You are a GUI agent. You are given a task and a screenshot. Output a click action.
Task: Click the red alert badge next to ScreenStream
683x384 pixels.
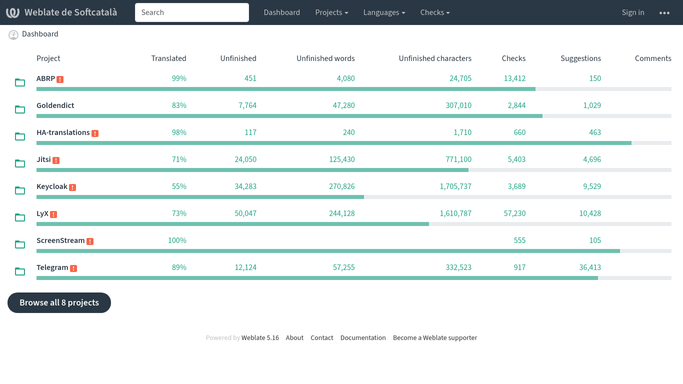coord(90,241)
